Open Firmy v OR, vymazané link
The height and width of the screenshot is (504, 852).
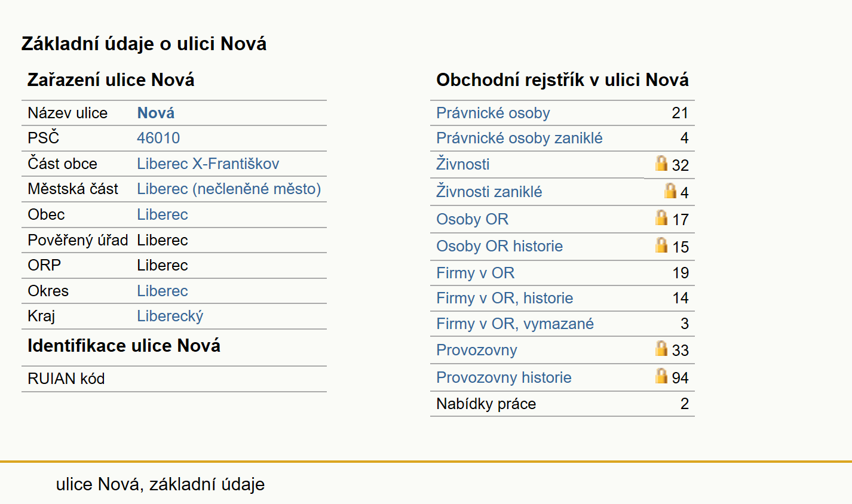515,324
